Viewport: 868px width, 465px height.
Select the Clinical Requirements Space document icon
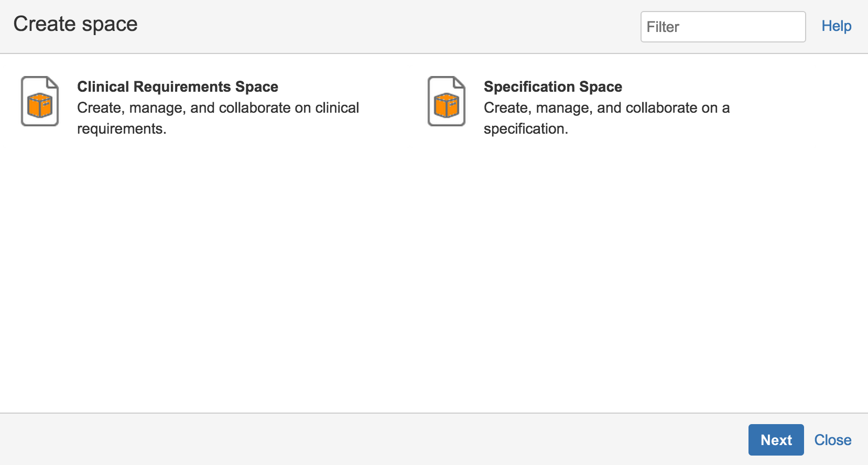(x=40, y=101)
